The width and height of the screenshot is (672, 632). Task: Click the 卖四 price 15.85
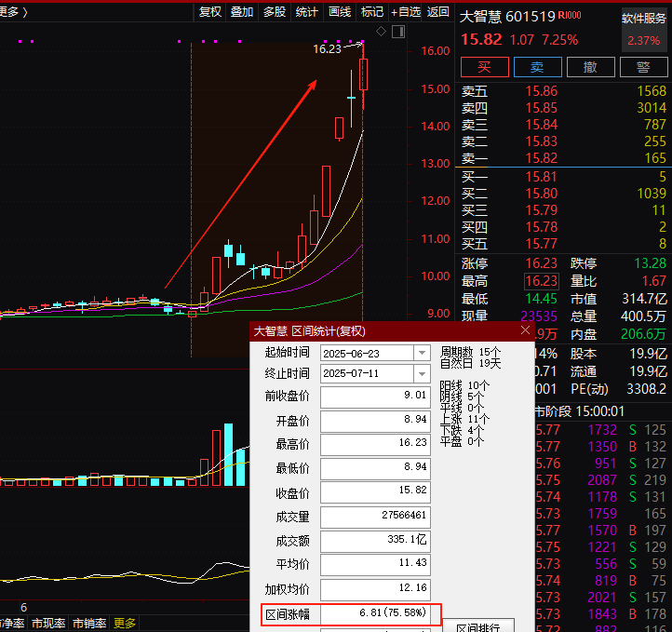542,108
